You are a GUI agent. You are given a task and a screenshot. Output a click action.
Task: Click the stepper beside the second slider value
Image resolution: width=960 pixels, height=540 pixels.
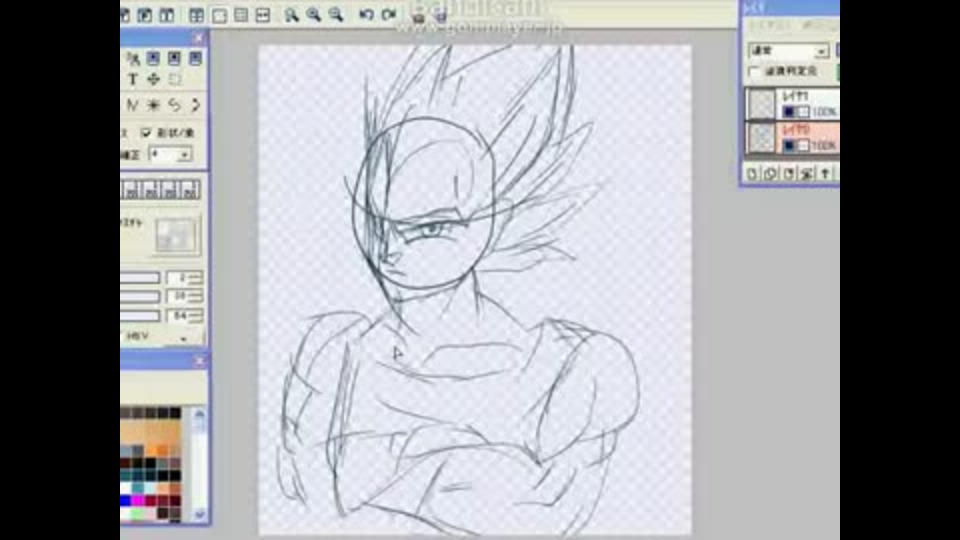pos(195,298)
